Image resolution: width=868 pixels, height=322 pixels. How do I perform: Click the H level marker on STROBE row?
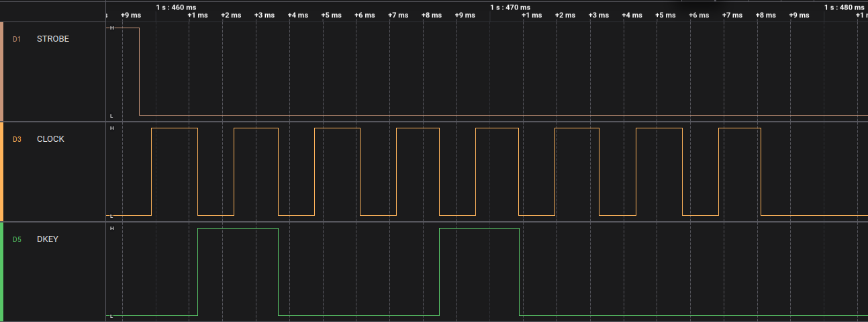pos(111,28)
